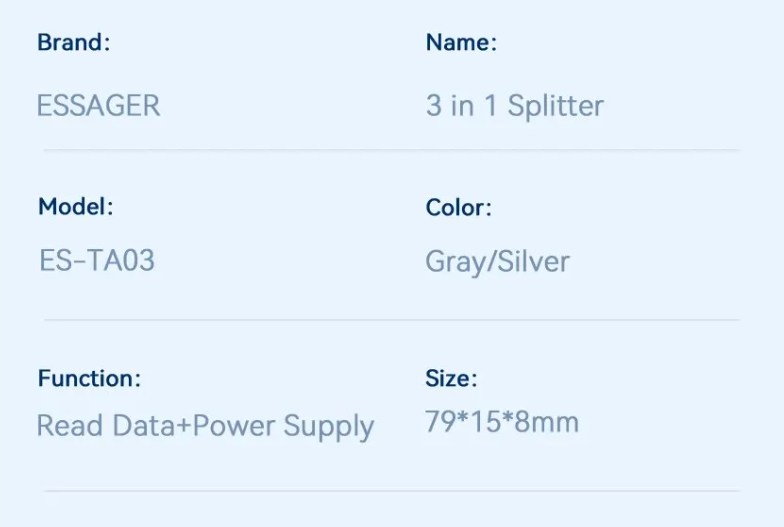Select the Gray/Silver color value
784x527 pixels.
click(497, 262)
